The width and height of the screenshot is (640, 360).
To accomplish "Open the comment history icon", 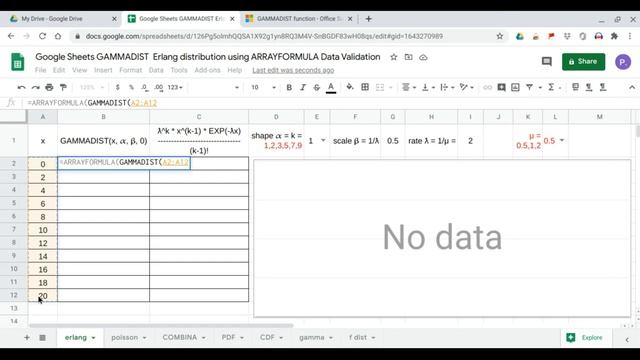I will coord(547,62).
